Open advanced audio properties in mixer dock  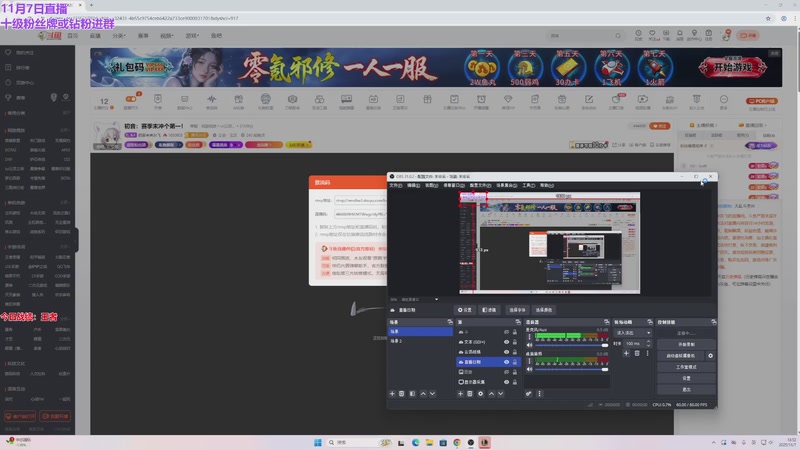click(529, 394)
